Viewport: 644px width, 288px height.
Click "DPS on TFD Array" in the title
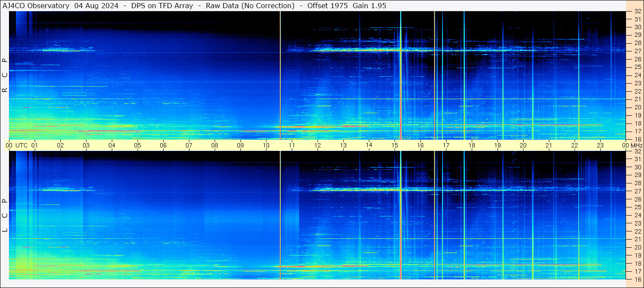(x=162, y=6)
